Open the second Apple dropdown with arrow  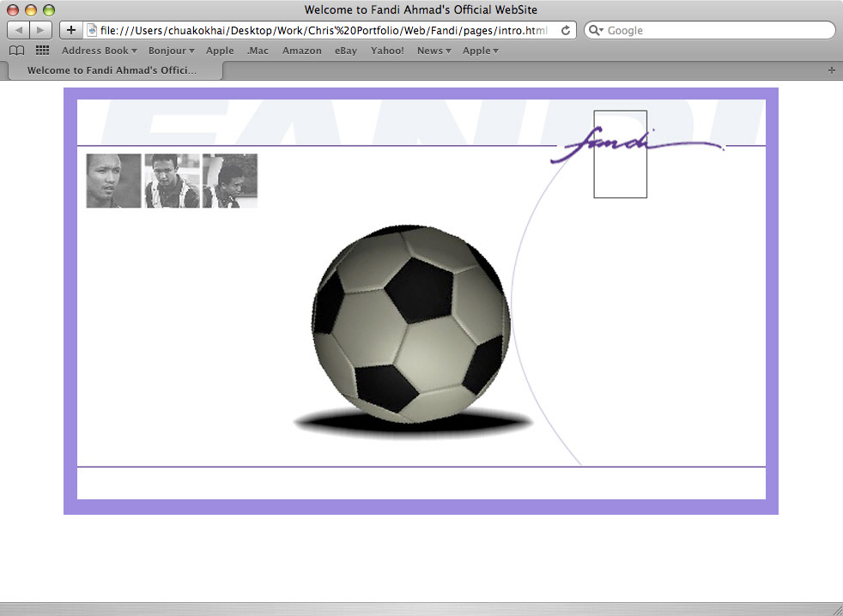click(x=481, y=51)
